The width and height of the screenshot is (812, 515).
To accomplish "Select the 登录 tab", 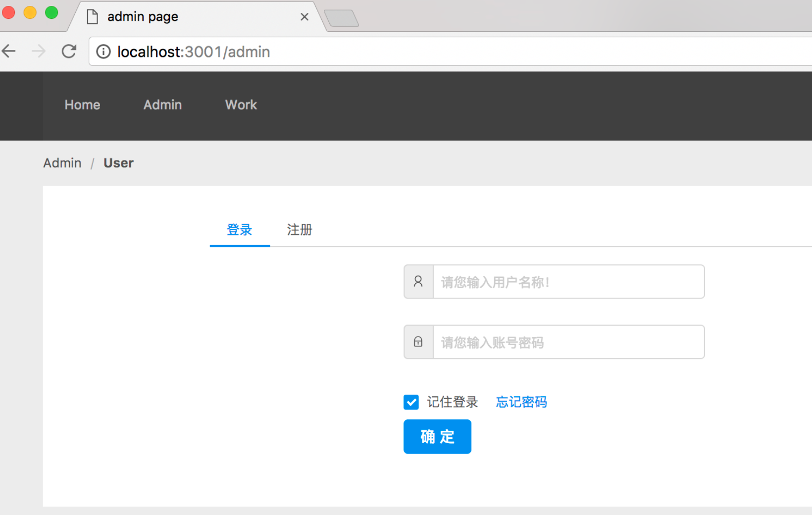I will pos(240,230).
